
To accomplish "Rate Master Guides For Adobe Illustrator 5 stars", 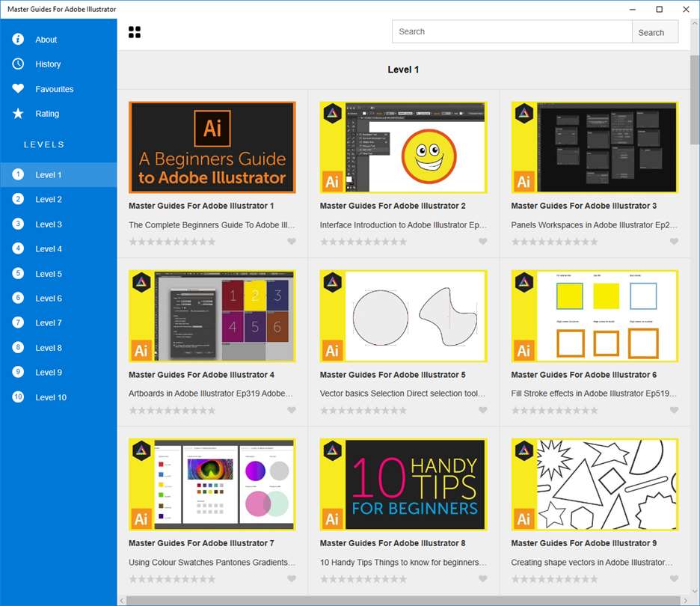I will tap(363, 410).
